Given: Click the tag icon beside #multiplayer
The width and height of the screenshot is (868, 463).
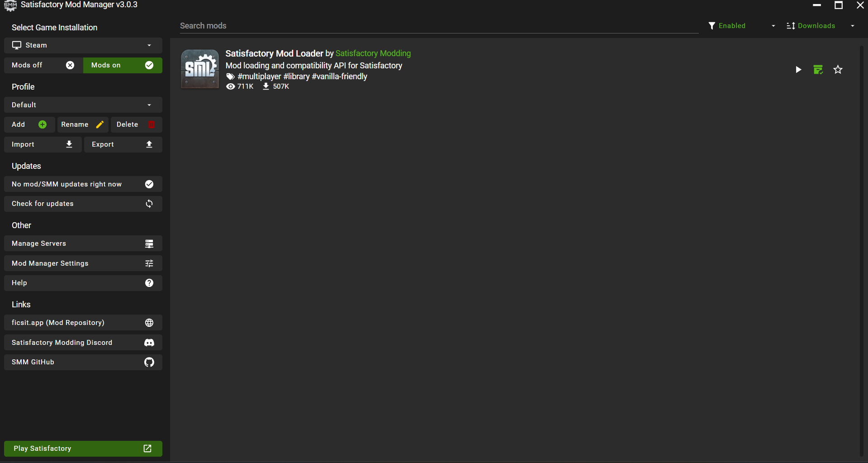Looking at the screenshot, I should click(231, 76).
